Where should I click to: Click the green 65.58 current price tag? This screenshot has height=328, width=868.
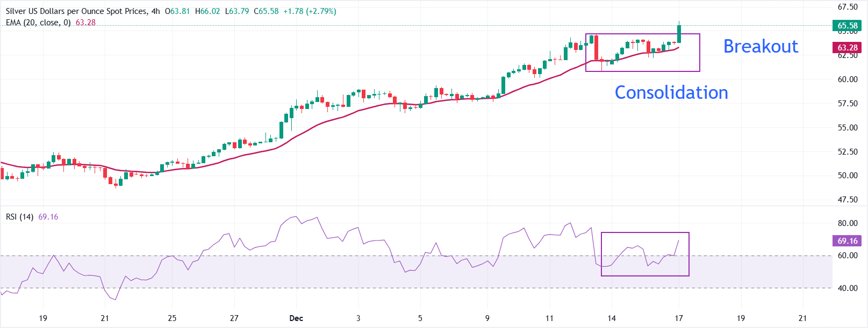[x=847, y=26]
